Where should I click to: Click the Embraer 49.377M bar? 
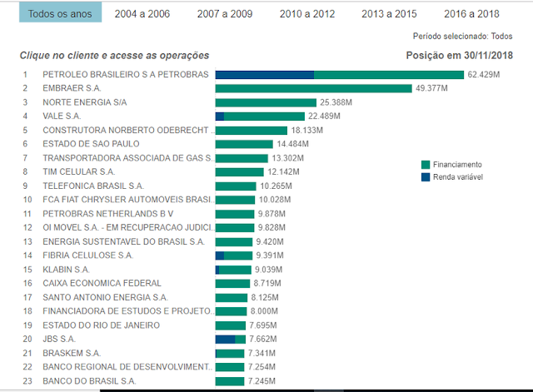click(x=314, y=89)
